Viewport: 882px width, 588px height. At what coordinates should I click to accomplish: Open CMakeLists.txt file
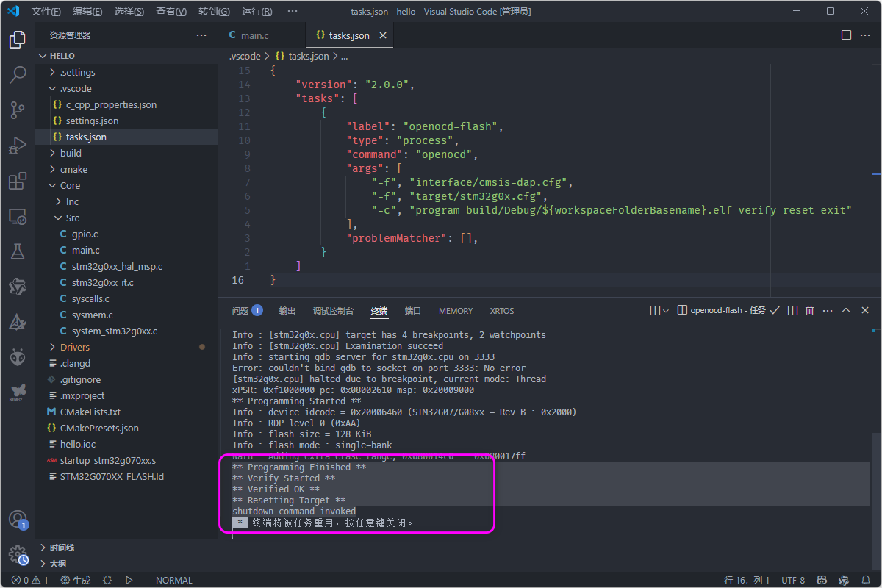pos(126,412)
